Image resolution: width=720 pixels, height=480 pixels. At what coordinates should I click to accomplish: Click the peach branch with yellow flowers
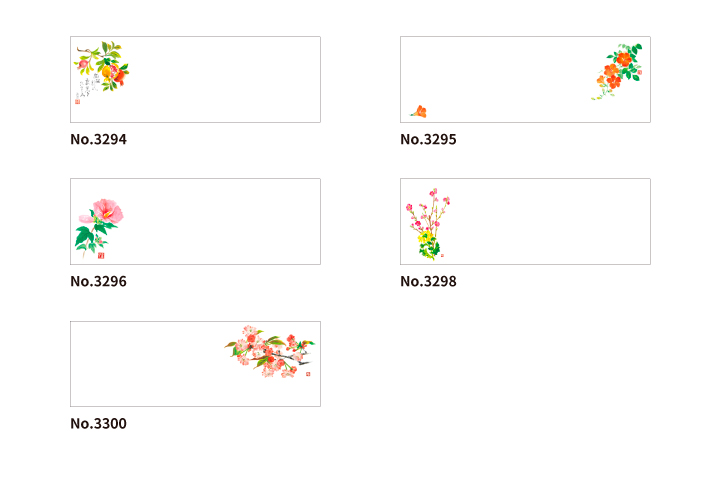point(428,224)
